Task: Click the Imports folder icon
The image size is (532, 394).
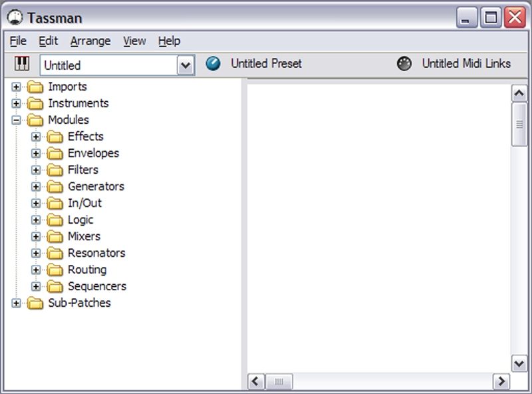Action: coord(35,87)
